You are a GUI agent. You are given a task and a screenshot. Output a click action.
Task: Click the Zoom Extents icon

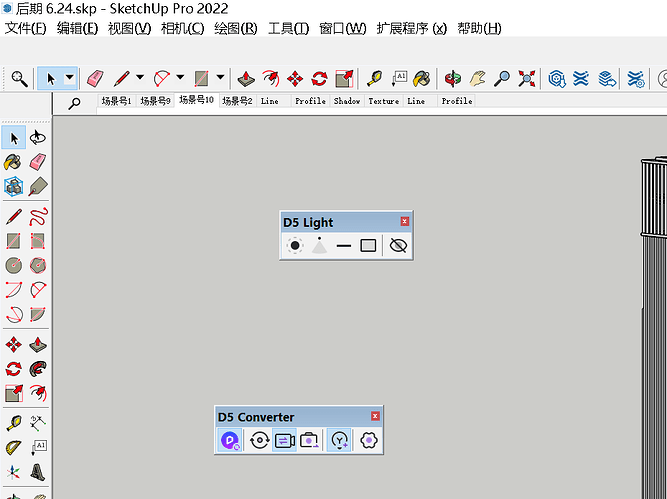tap(527, 79)
